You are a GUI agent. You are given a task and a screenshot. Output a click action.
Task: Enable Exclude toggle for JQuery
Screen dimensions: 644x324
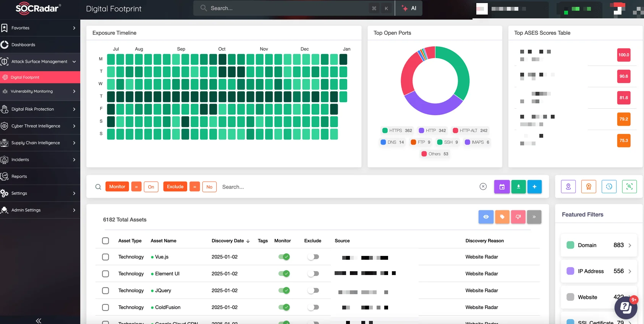pyautogui.click(x=313, y=290)
